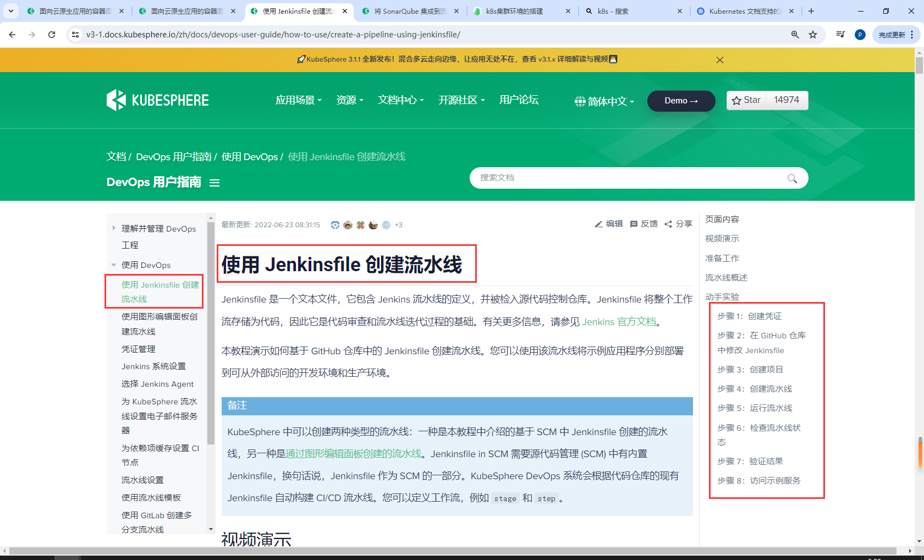The height and width of the screenshot is (560, 924).
Task: Open the Demo button
Action: [x=681, y=101]
